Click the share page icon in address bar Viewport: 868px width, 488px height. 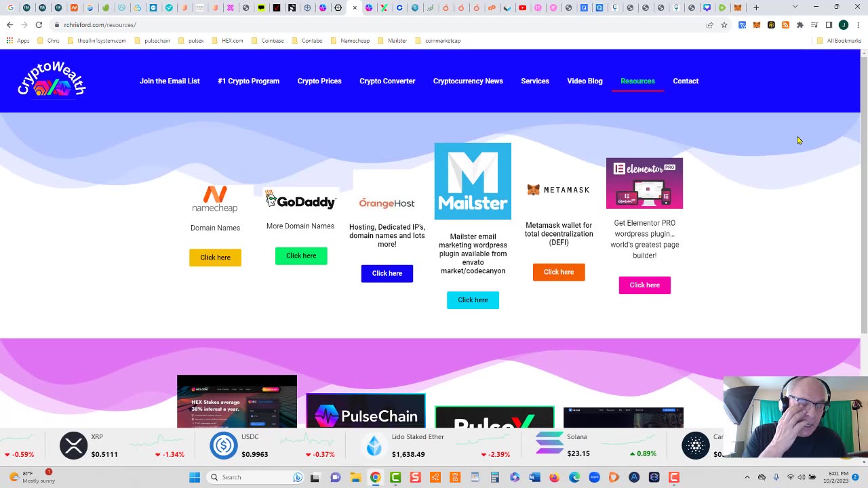coord(709,25)
